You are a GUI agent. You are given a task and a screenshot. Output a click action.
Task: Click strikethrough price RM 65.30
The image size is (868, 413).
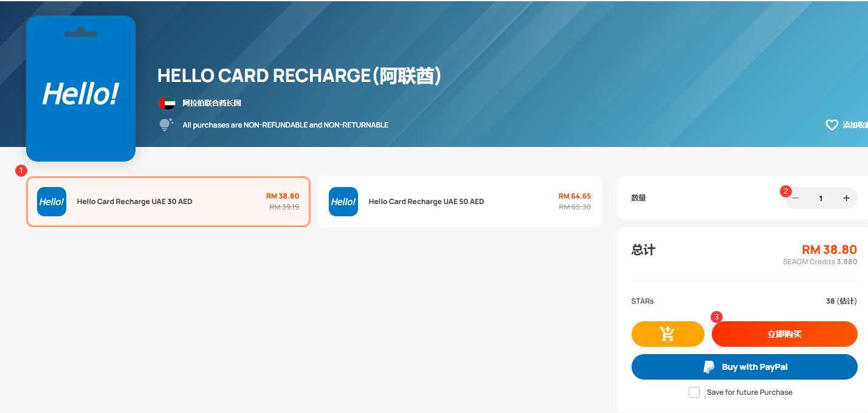point(575,207)
